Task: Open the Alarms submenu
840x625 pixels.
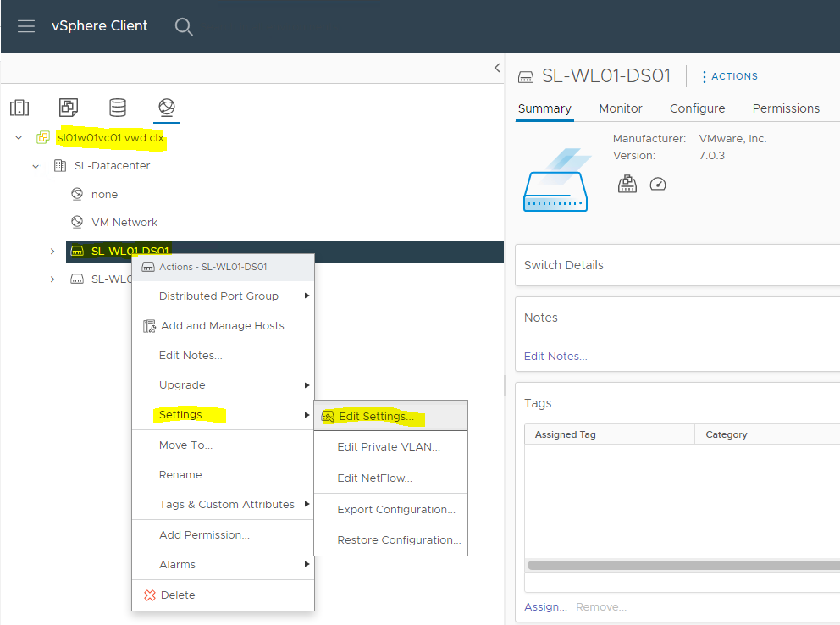Action: (x=223, y=565)
